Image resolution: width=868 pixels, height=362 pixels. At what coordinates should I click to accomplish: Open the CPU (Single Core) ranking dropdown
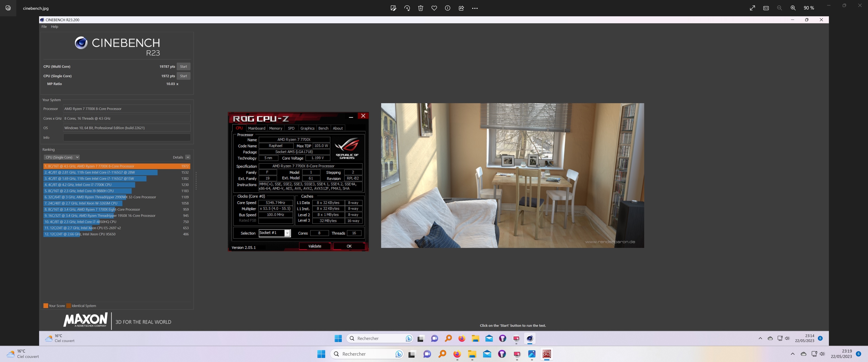pyautogui.click(x=62, y=157)
